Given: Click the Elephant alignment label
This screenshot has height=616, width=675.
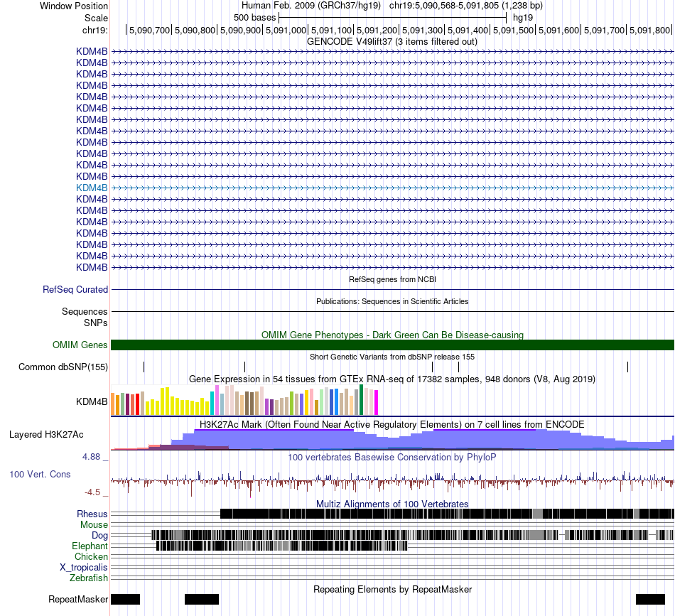Looking at the screenshot, I should 90,546.
